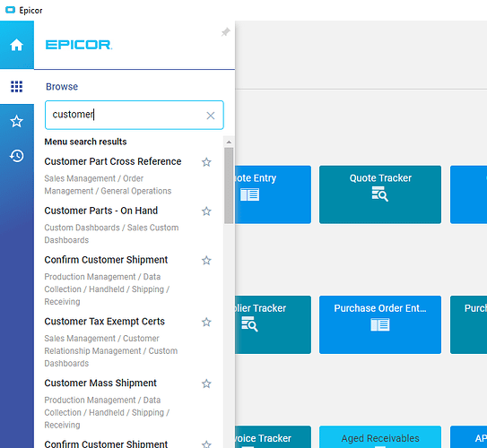487x448 pixels.
Task: Click the Epicor logo in panel header
Action: point(79,45)
